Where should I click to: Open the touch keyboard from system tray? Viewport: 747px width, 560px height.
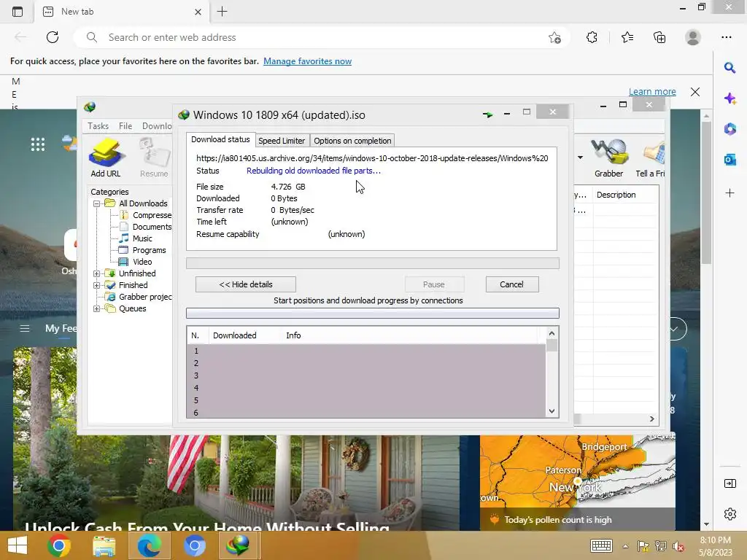click(601, 545)
